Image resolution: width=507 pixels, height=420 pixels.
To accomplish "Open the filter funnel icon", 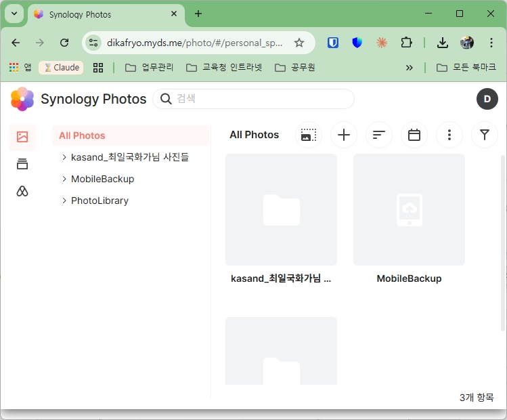I will [485, 135].
